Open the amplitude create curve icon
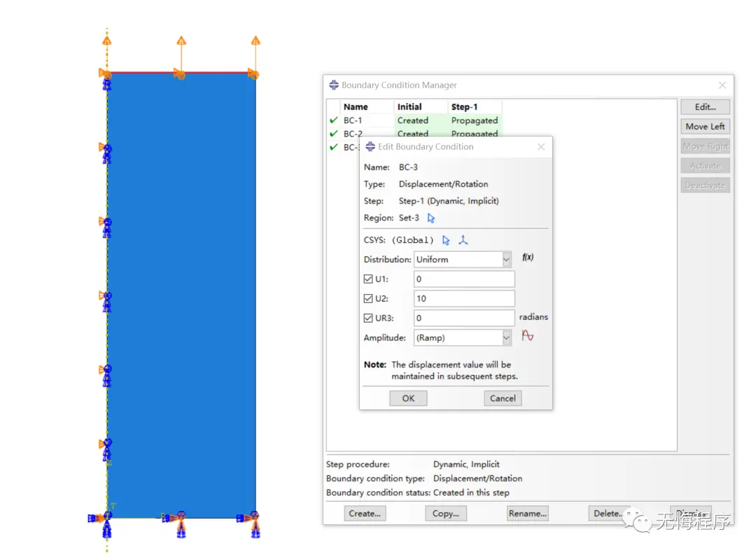 click(528, 336)
